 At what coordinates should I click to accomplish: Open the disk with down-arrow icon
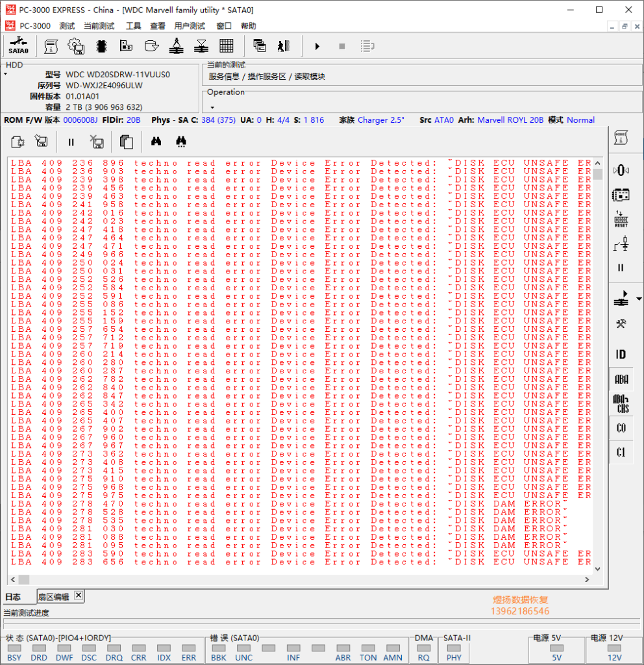click(x=151, y=46)
